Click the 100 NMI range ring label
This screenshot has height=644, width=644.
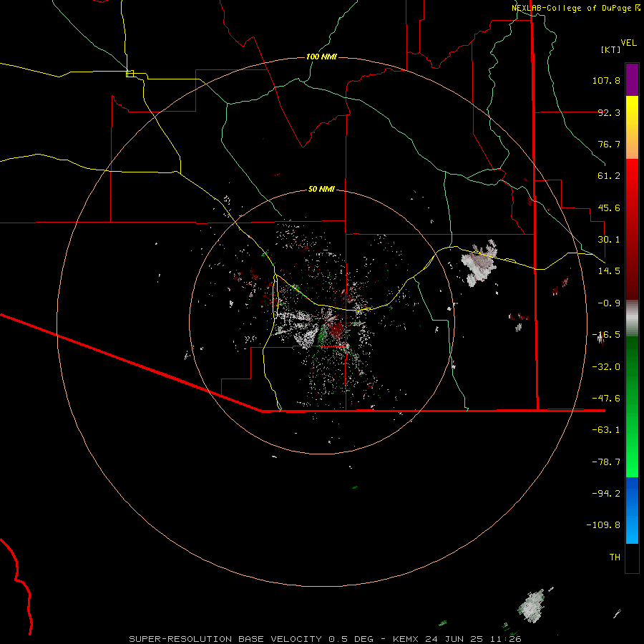tap(321, 57)
